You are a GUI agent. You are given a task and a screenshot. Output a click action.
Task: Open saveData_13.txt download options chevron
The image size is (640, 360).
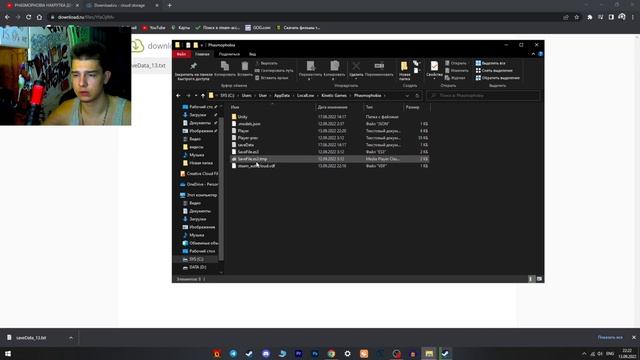71,338
